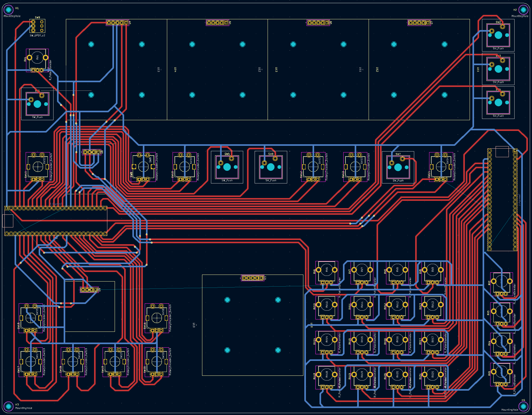
Task: Select pin header U4
Action: (117, 23)
